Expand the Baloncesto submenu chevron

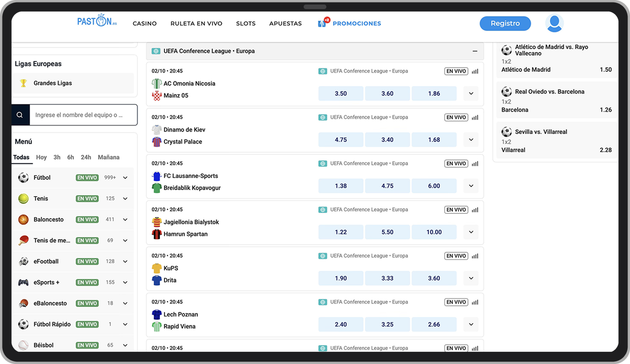point(125,220)
